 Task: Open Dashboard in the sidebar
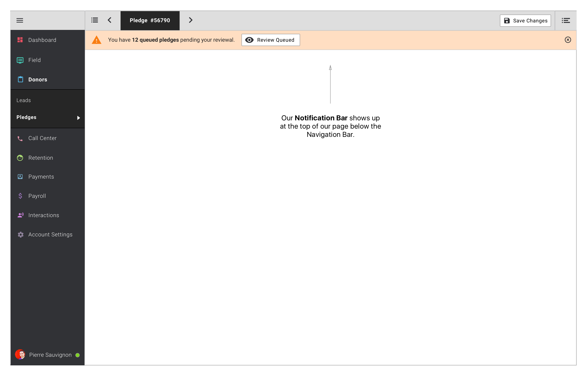tap(47, 40)
